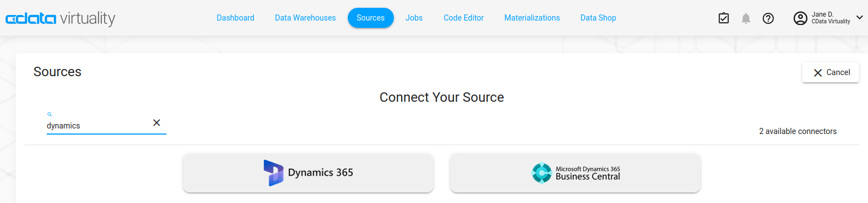868x203 pixels.
Task: Go to Data Shop
Action: 598,18
